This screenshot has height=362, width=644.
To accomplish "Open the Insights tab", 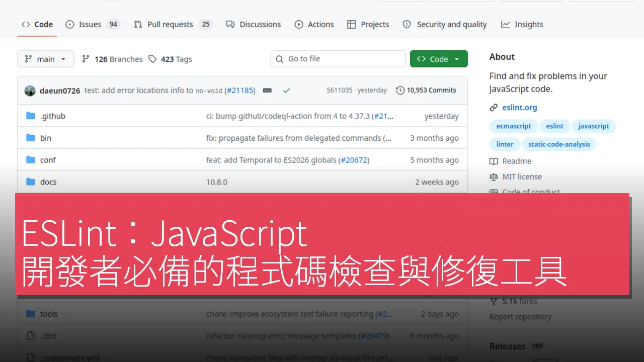I will pyautogui.click(x=522, y=24).
